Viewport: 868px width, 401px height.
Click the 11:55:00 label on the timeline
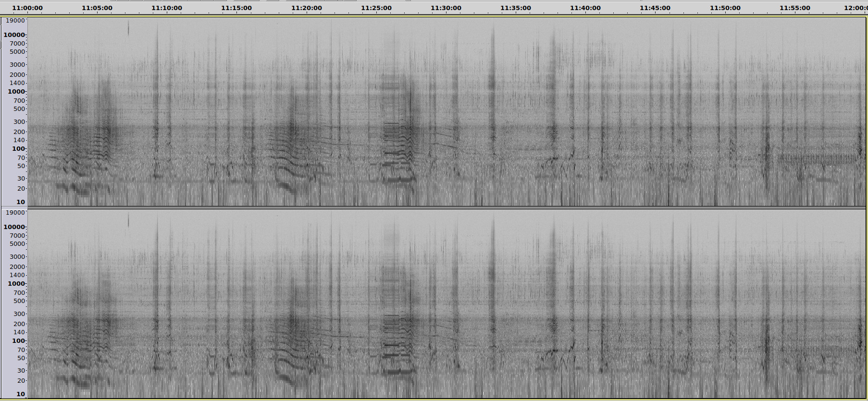794,8
